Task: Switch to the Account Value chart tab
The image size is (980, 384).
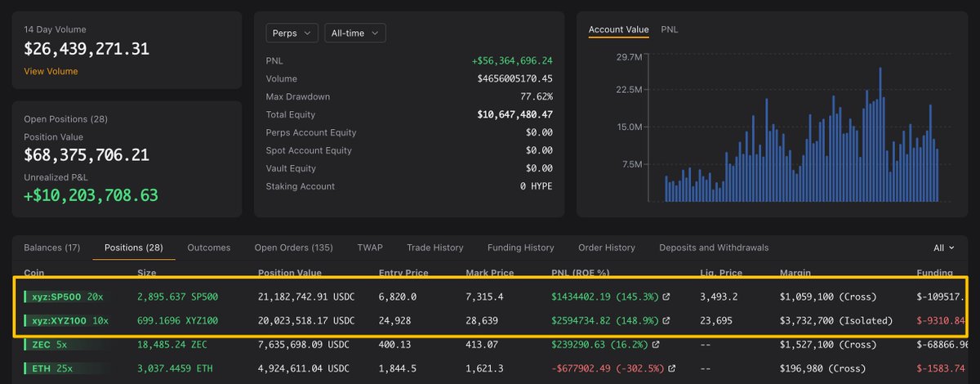Action: coord(618,29)
